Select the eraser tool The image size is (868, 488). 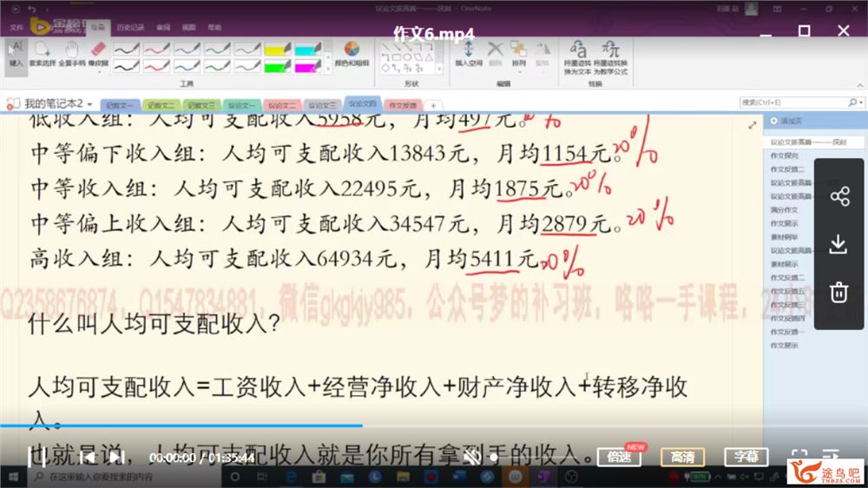click(99, 55)
